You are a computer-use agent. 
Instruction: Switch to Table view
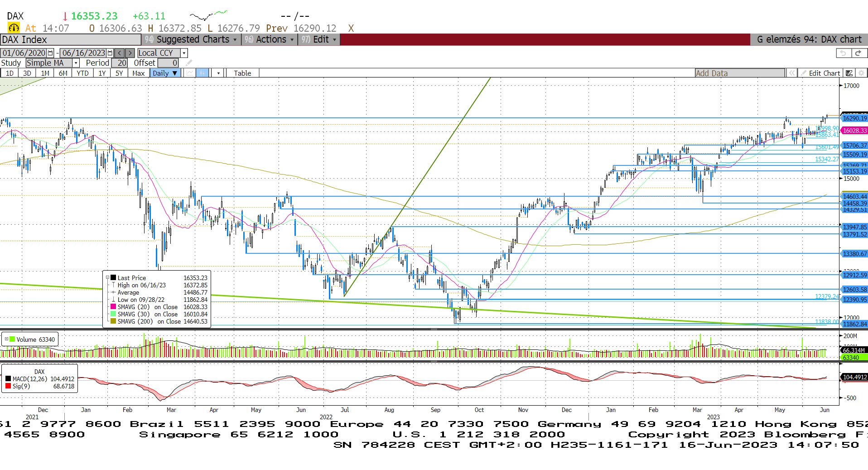pos(242,73)
